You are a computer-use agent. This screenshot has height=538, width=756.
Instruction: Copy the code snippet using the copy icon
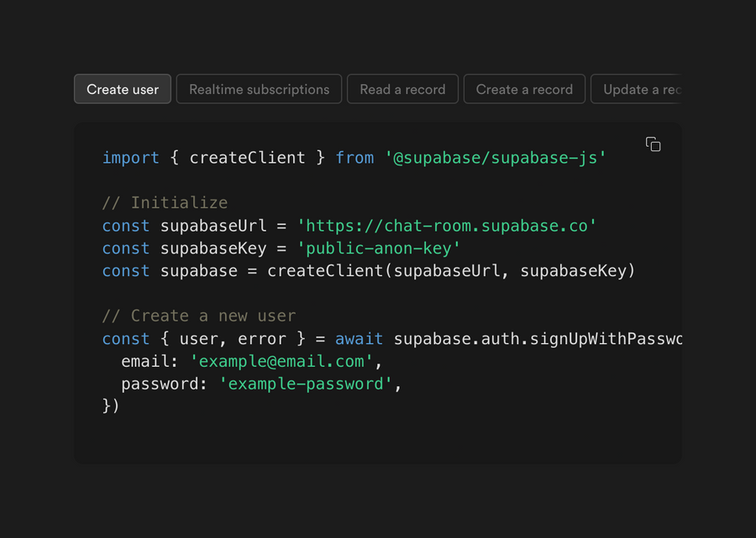point(654,144)
